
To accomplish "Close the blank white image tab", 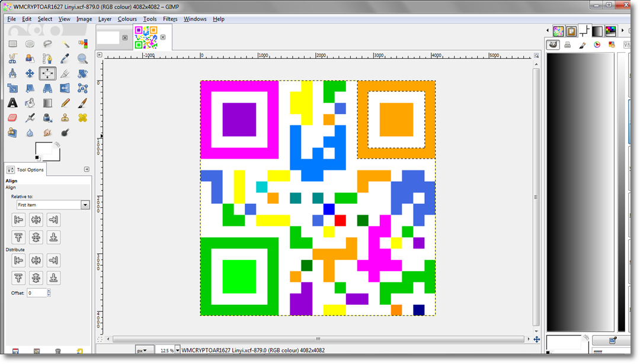I will [125, 37].
